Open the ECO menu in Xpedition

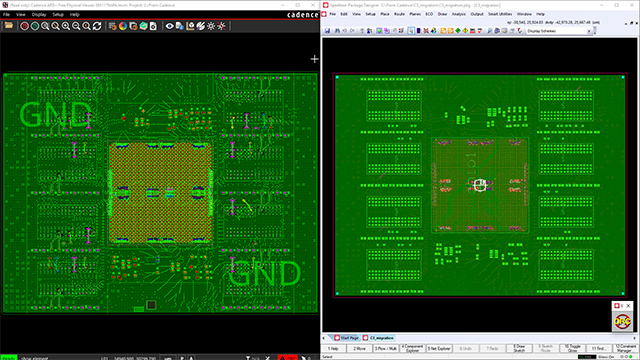pyautogui.click(x=429, y=14)
